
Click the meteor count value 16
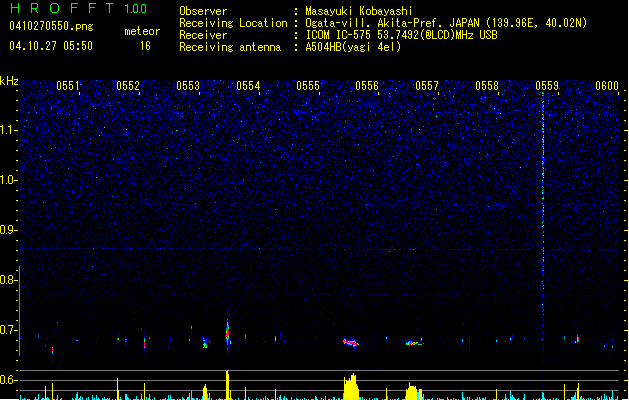pos(145,46)
